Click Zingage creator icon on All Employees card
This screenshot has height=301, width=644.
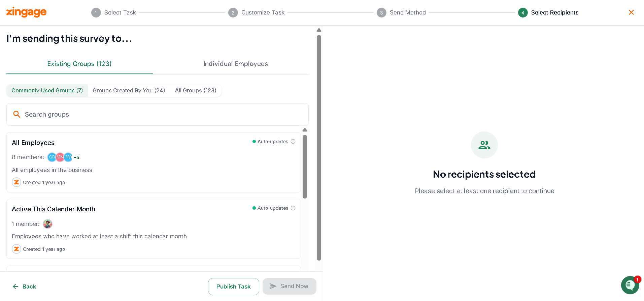coord(16,182)
